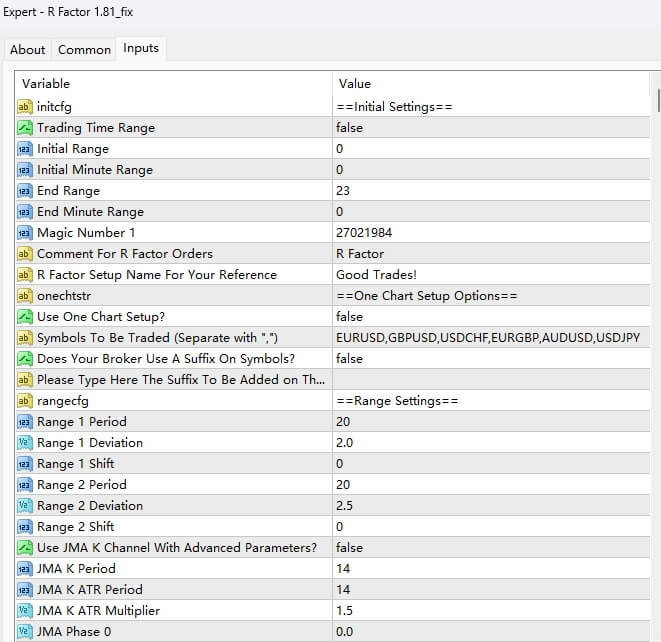Screen dimensions: 661x642
Task: Click the integer icon beside Initial Minute Range
Action: tap(24, 170)
